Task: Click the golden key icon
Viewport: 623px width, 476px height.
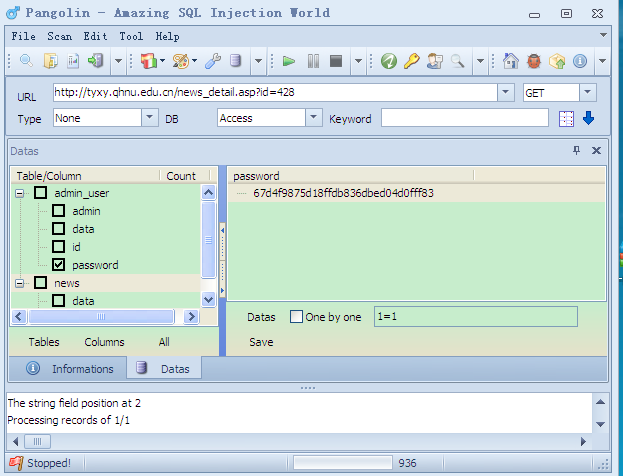Action: point(412,61)
